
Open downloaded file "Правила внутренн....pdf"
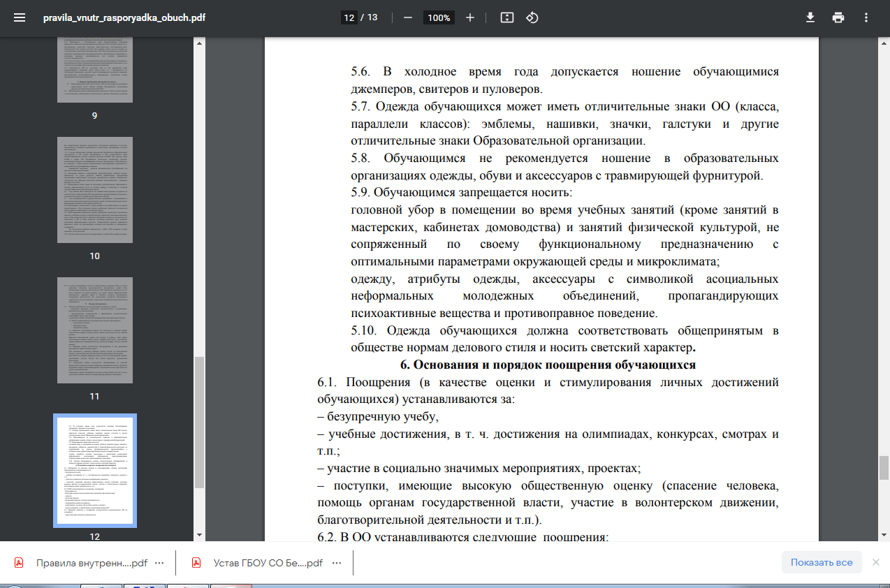click(x=91, y=563)
